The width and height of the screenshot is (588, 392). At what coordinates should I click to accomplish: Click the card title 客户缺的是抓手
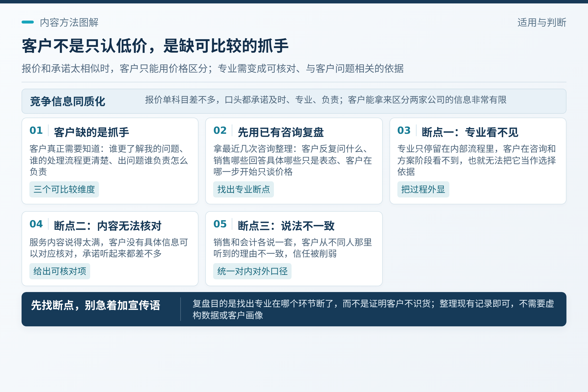point(91,132)
